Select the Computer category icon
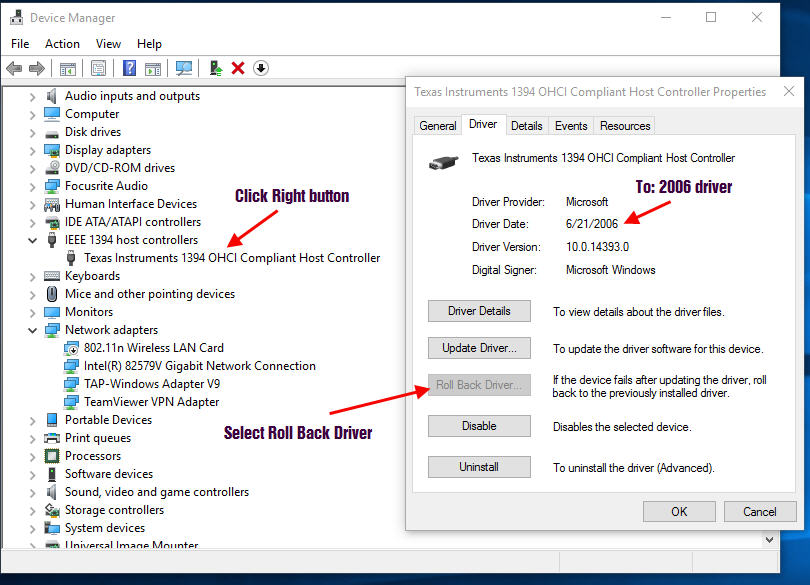 coord(52,114)
